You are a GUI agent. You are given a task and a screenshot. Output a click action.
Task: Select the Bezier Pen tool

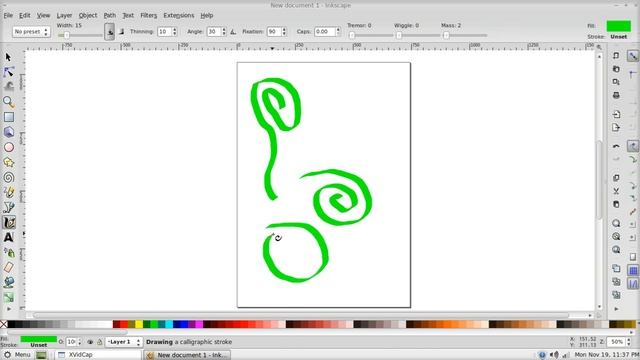(9, 207)
